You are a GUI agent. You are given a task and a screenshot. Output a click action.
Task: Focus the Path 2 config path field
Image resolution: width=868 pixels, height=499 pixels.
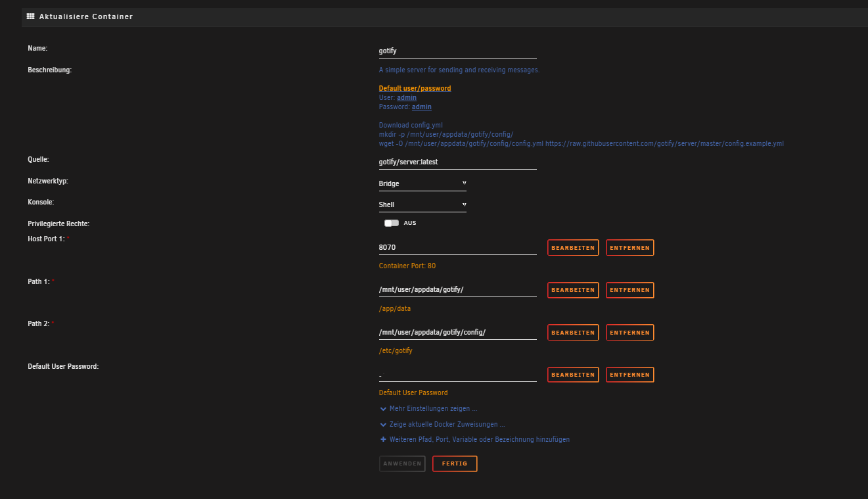[458, 332]
